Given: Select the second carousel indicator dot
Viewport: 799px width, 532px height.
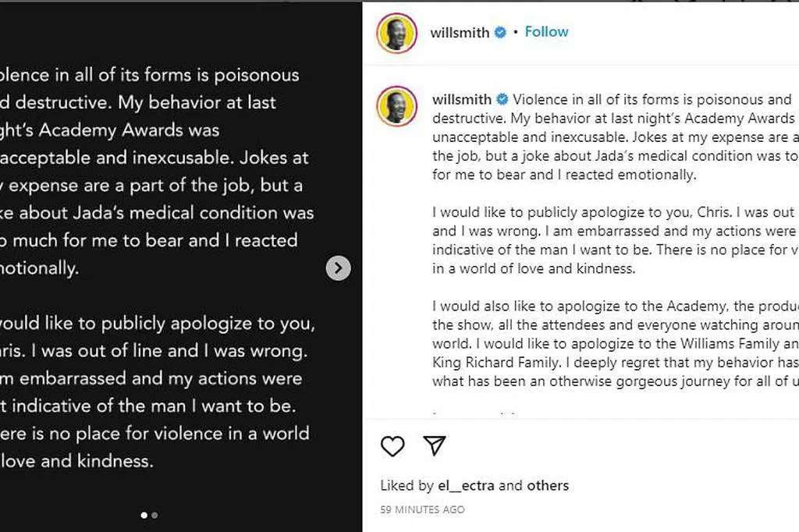Looking at the screenshot, I should coord(154,515).
